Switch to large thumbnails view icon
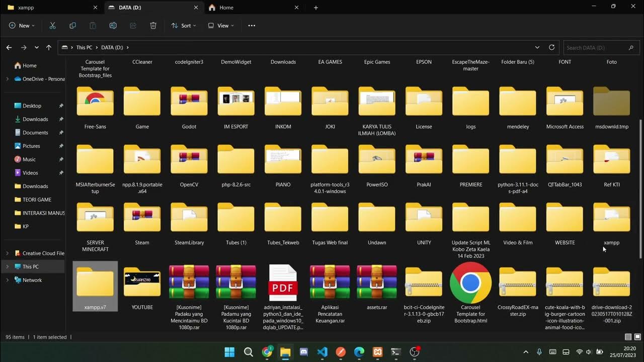 pyautogui.click(x=637, y=337)
